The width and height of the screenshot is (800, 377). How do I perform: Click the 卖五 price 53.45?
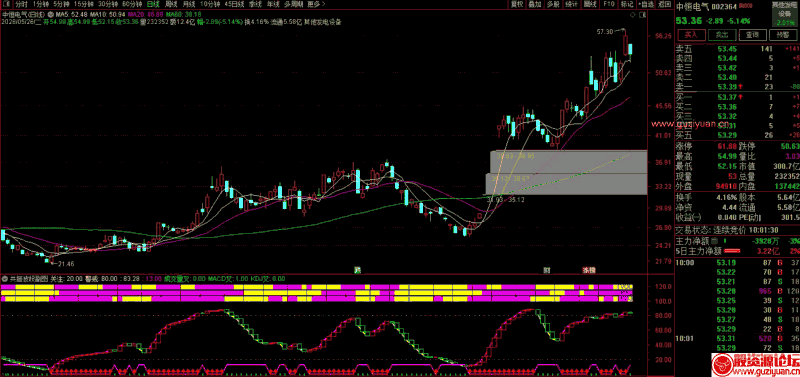click(727, 49)
